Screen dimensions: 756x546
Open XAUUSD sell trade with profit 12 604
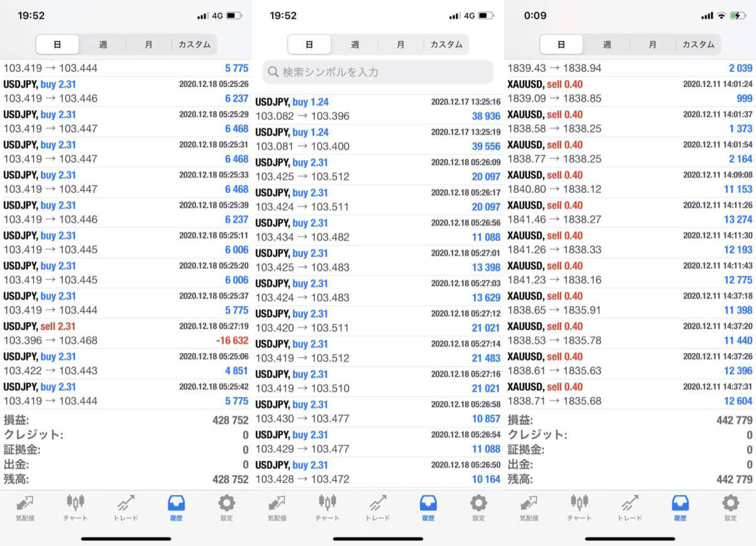click(630, 394)
